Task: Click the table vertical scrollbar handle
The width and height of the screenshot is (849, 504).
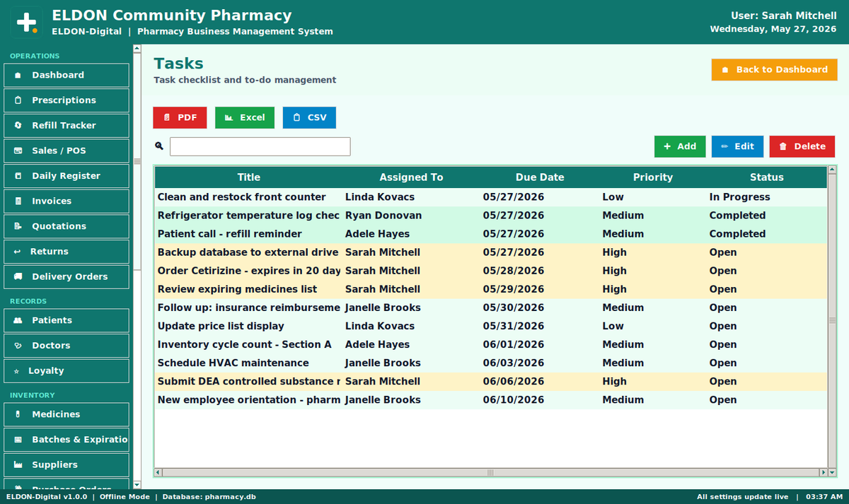Action: coord(832,320)
